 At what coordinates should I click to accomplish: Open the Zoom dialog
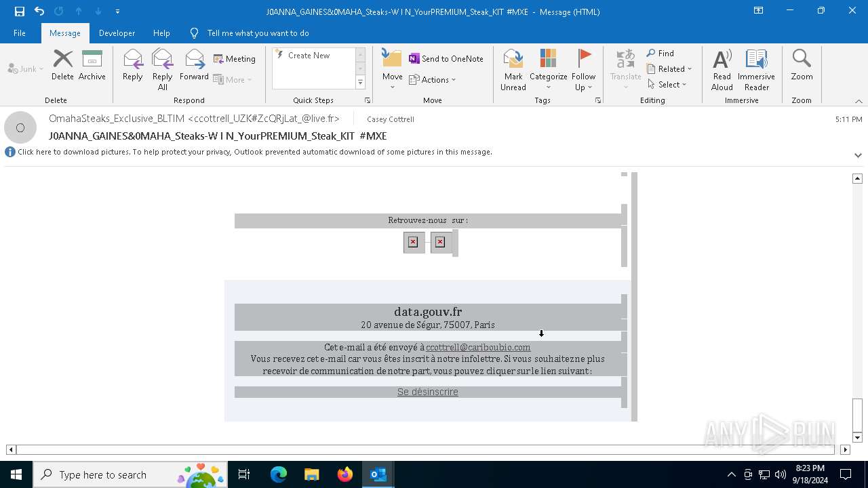802,65
